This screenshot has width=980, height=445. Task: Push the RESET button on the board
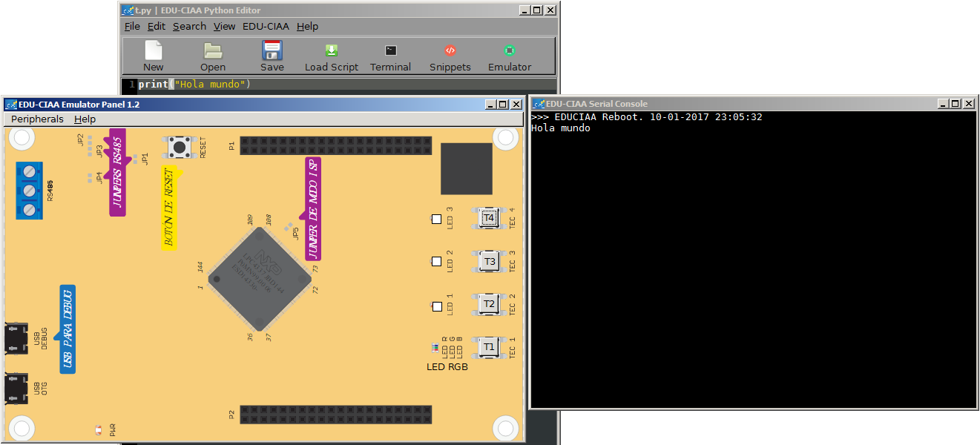pyautogui.click(x=180, y=147)
